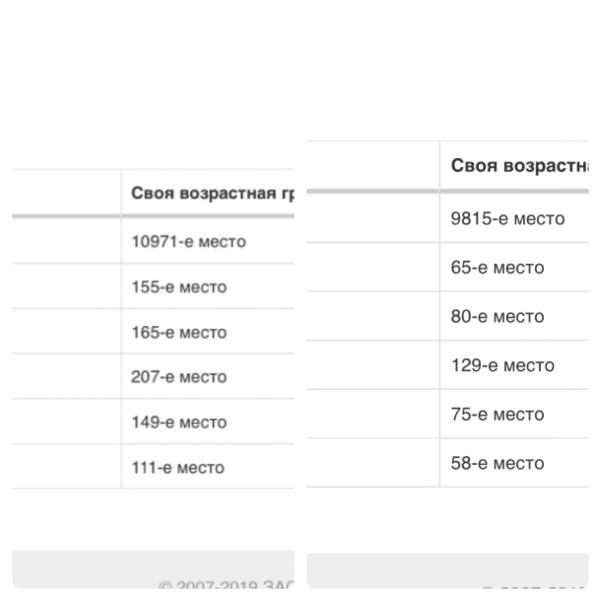Click the '165-е место' entry
The image size is (601, 600).
[208, 331]
